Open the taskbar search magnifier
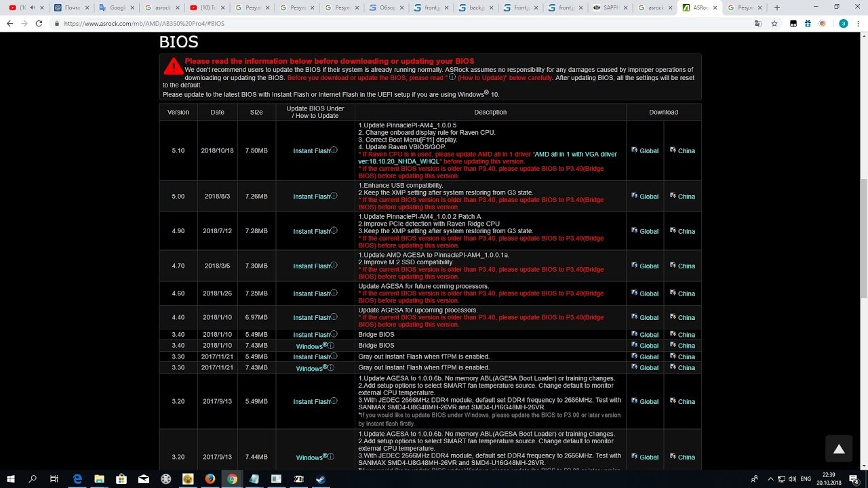Screen dimensions: 868x488 click(x=33, y=479)
